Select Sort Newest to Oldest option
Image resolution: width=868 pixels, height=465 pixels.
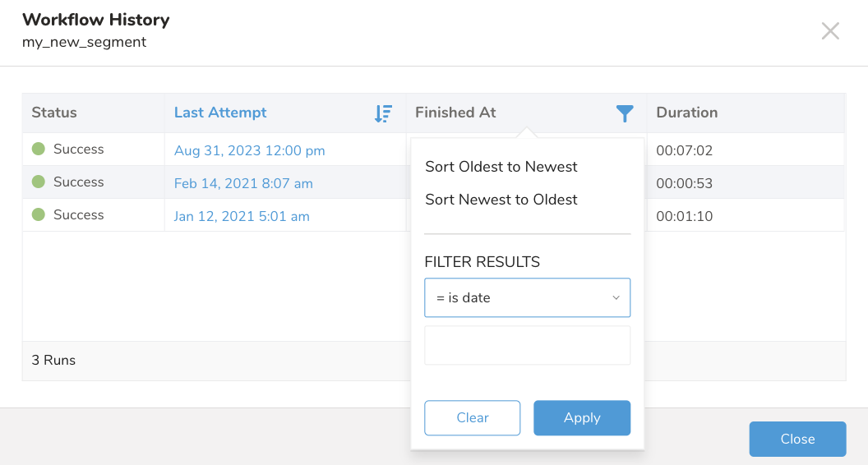click(x=501, y=200)
